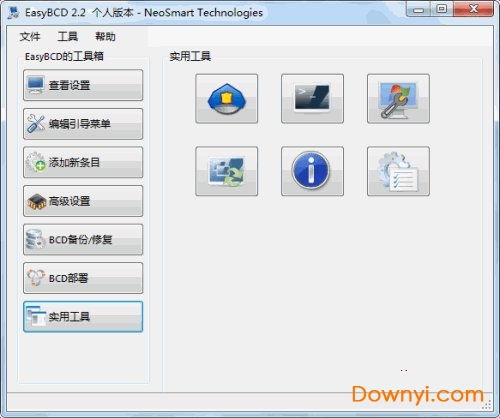Go to 添加新条目 section
The image size is (500, 418).
83,162
